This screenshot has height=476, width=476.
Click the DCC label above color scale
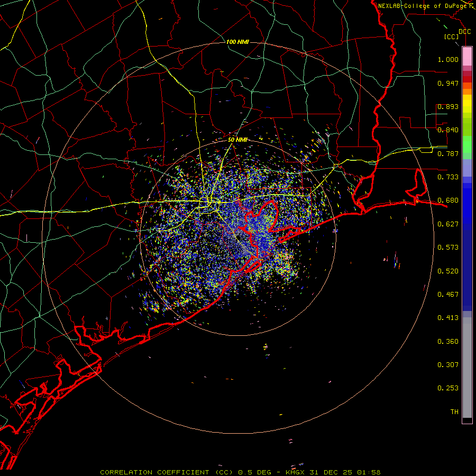tap(464, 32)
